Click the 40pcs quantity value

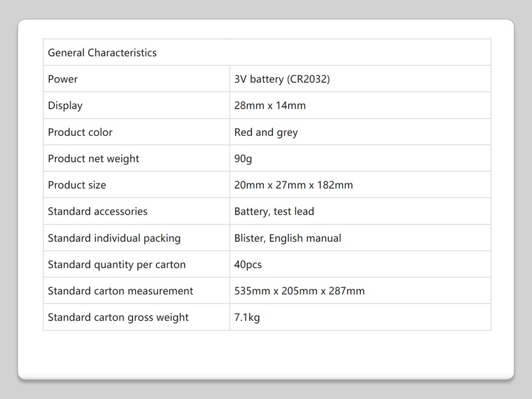(248, 264)
